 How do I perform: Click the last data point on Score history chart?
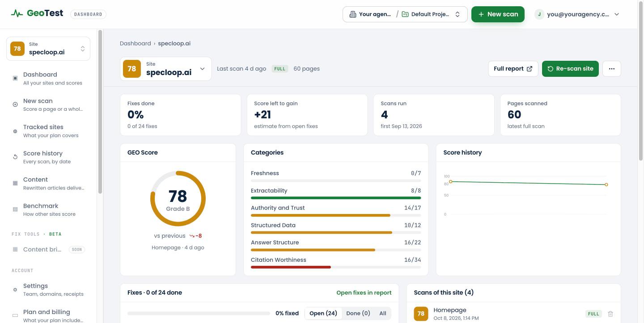coord(606,185)
